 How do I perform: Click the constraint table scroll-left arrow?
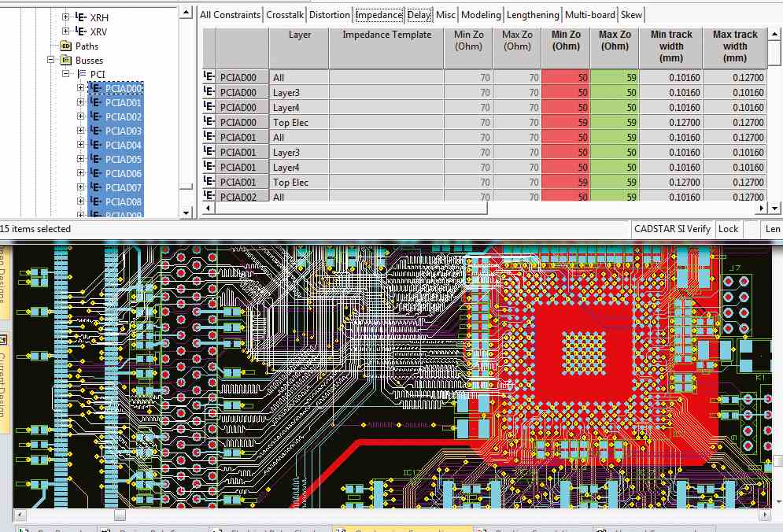point(209,208)
